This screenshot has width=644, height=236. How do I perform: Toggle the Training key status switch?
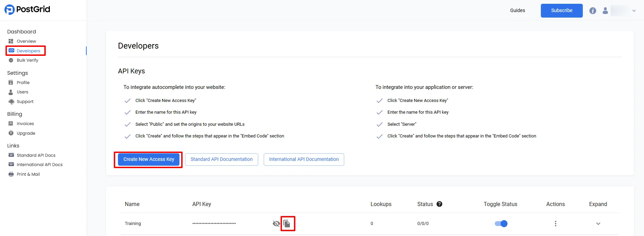click(501, 224)
